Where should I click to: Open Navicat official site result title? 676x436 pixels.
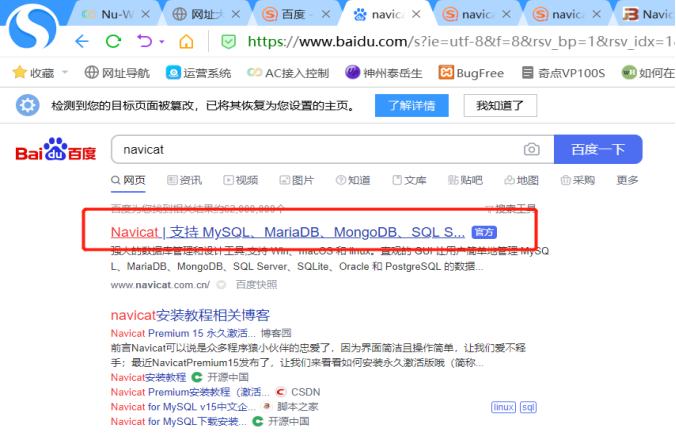coord(288,232)
